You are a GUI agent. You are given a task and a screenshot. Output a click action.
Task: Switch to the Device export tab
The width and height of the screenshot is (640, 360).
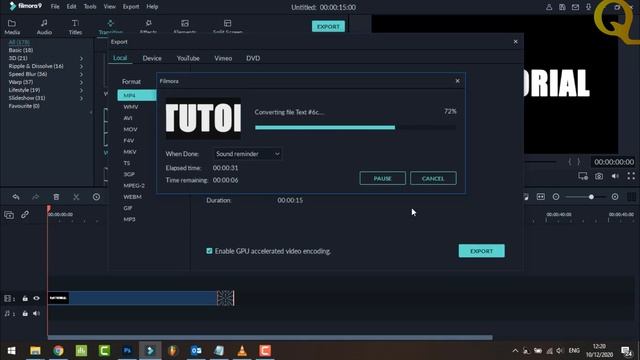pyautogui.click(x=152, y=58)
